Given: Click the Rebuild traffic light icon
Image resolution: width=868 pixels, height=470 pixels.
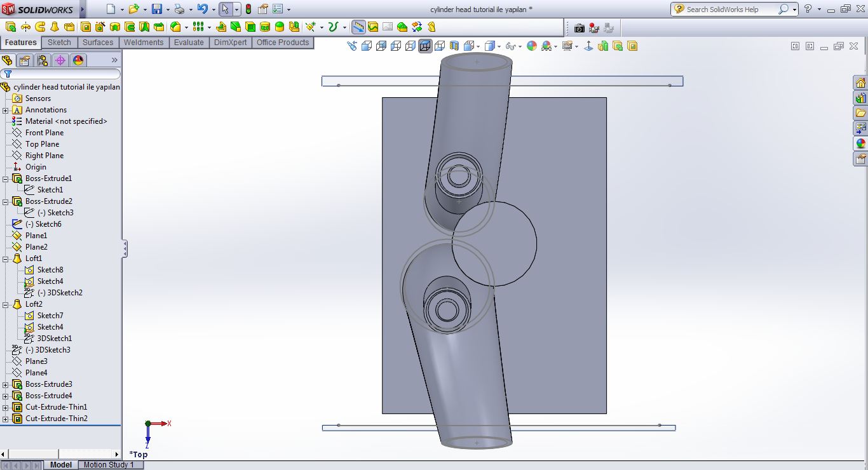Looking at the screenshot, I should [248, 9].
